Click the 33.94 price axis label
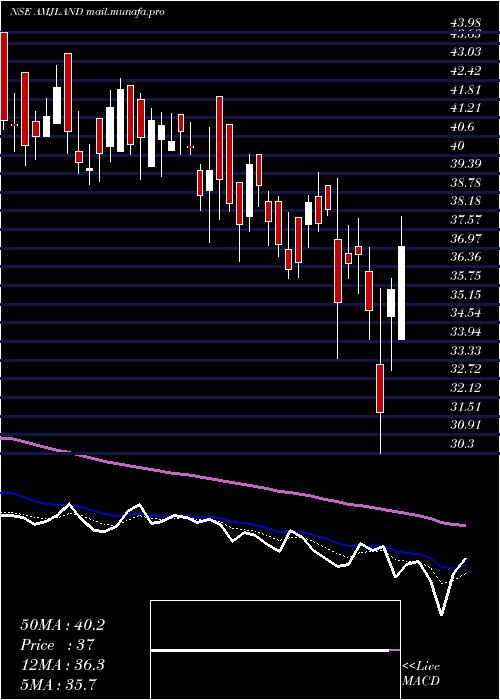Image resolution: width=500 pixels, height=700 pixels. 466,332
